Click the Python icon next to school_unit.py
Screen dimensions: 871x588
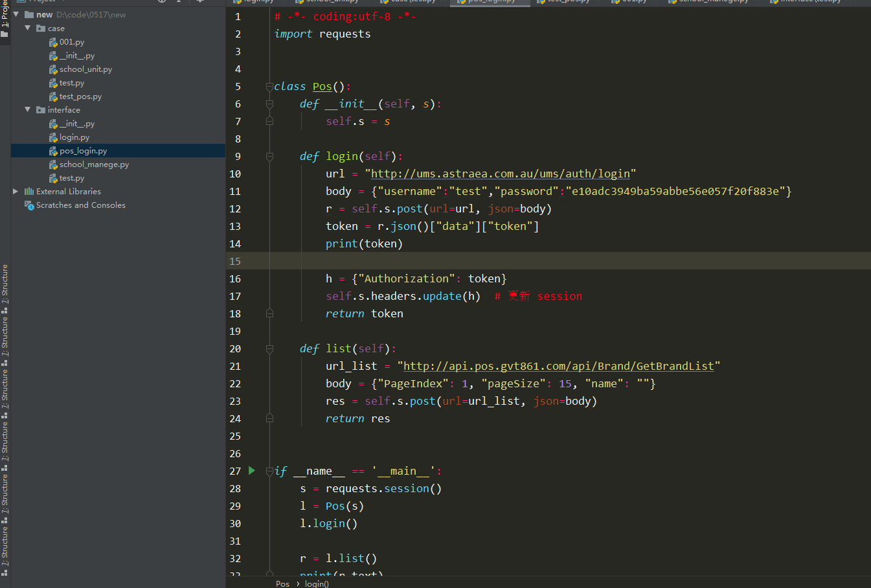(54, 69)
